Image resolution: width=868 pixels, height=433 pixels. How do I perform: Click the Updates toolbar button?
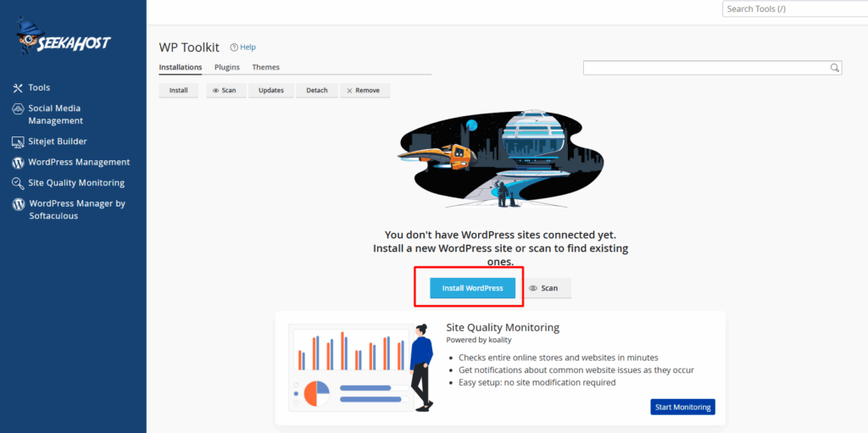coord(270,90)
